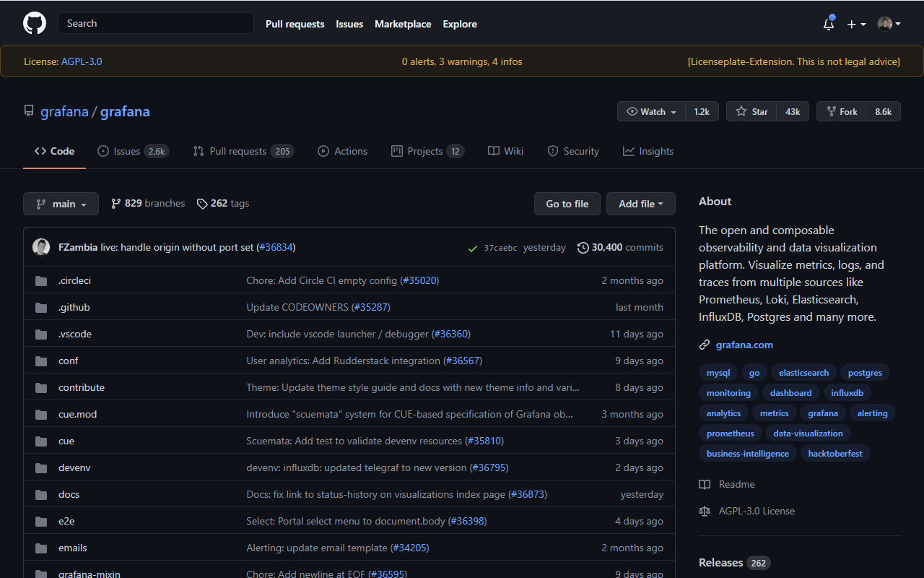Open the Pull requests header link
The height and width of the screenshot is (578, 924).
[295, 24]
